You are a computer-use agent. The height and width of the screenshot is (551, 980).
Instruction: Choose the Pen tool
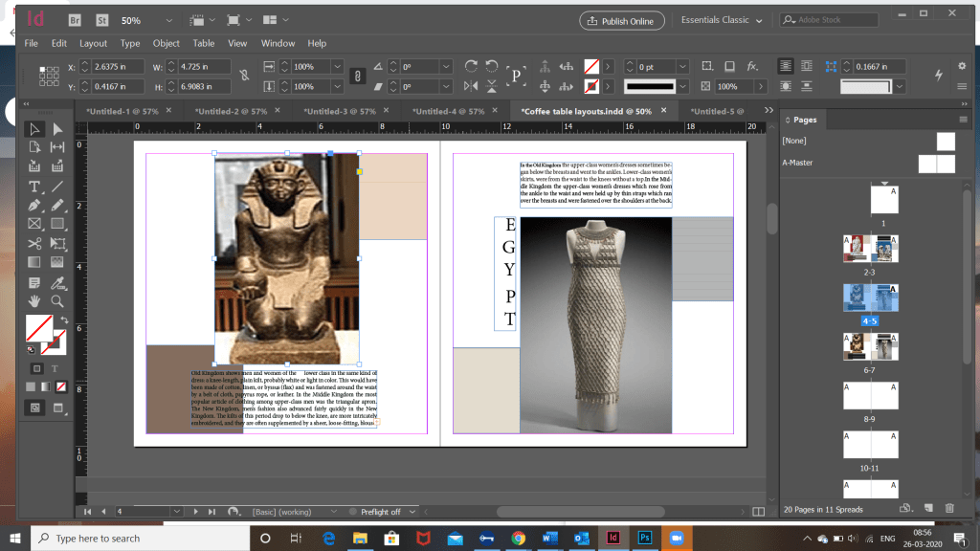34,205
